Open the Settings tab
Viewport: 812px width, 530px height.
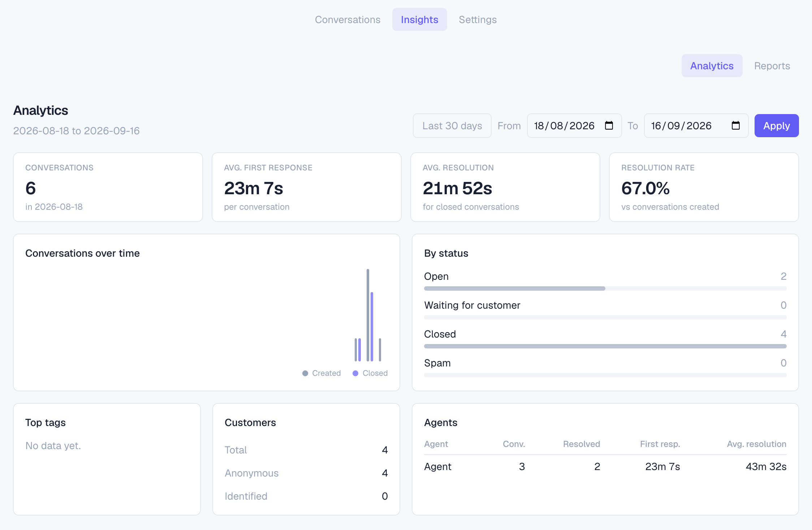click(478, 19)
